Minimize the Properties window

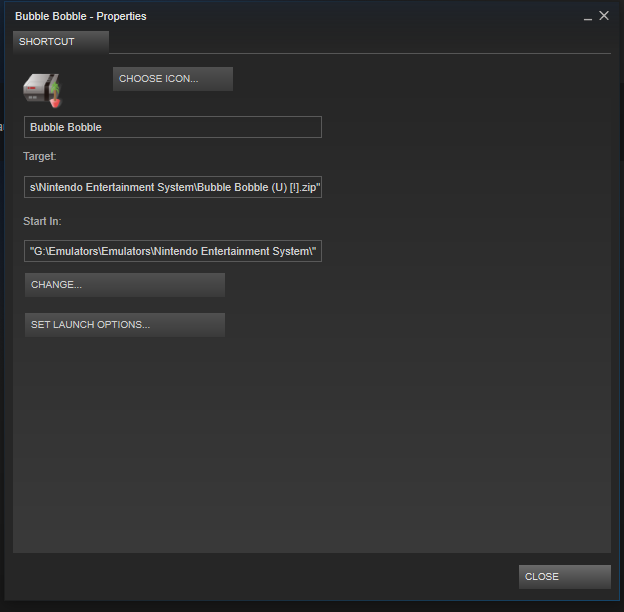coord(587,17)
